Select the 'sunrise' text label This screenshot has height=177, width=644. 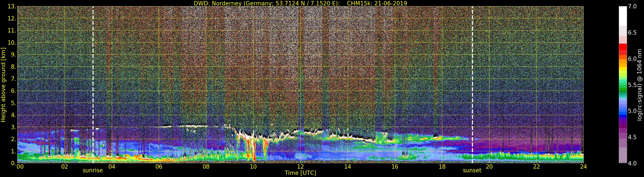[x=92, y=171]
